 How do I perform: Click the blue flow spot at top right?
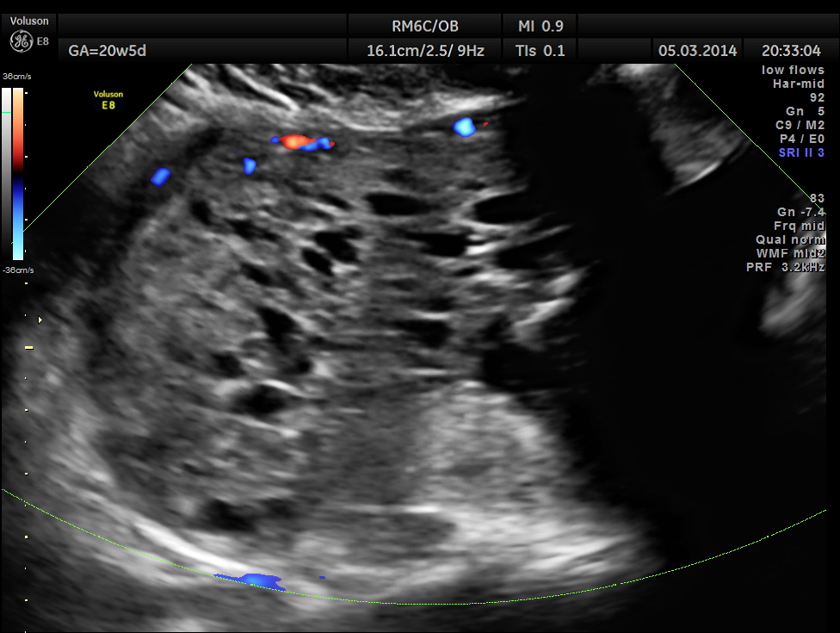(465, 127)
